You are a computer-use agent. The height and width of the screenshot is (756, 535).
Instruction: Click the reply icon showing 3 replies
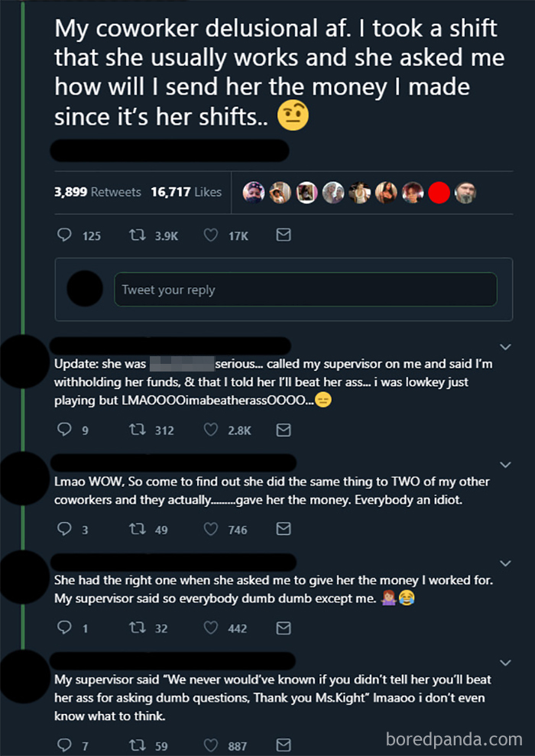(65, 529)
